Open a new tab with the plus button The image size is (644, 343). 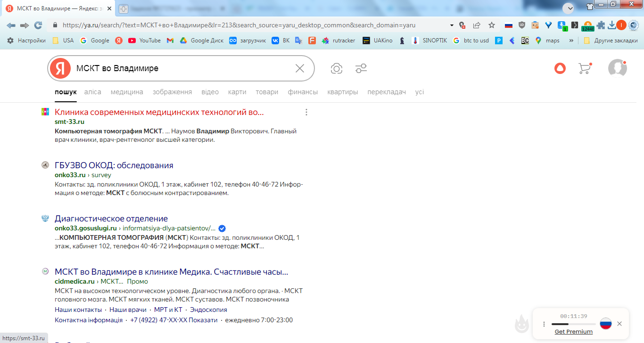pos(124,8)
